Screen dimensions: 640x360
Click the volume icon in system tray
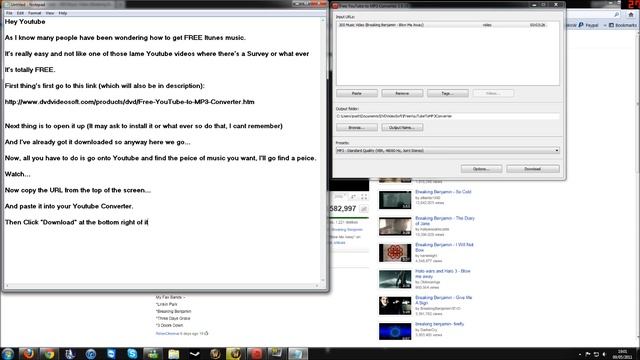(x=604, y=354)
